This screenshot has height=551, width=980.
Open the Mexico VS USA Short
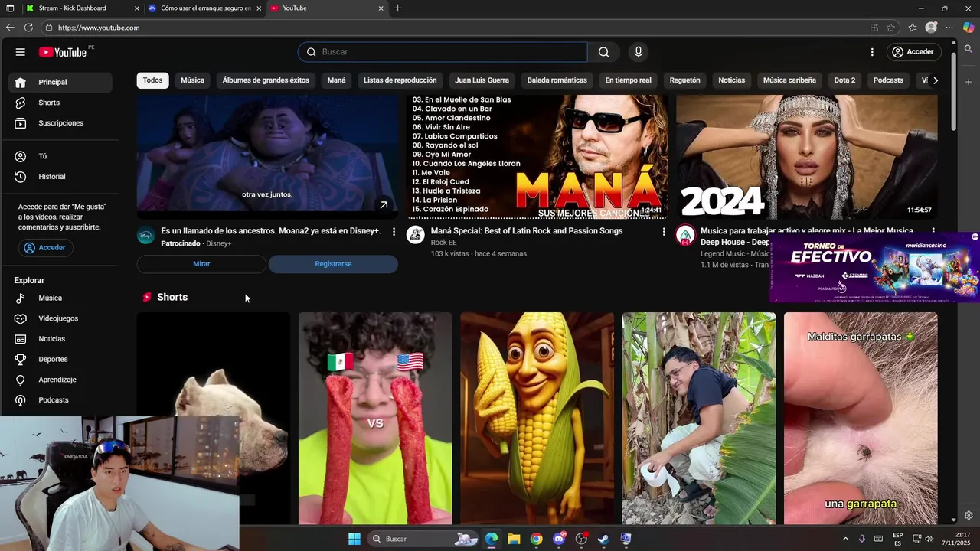click(x=375, y=418)
